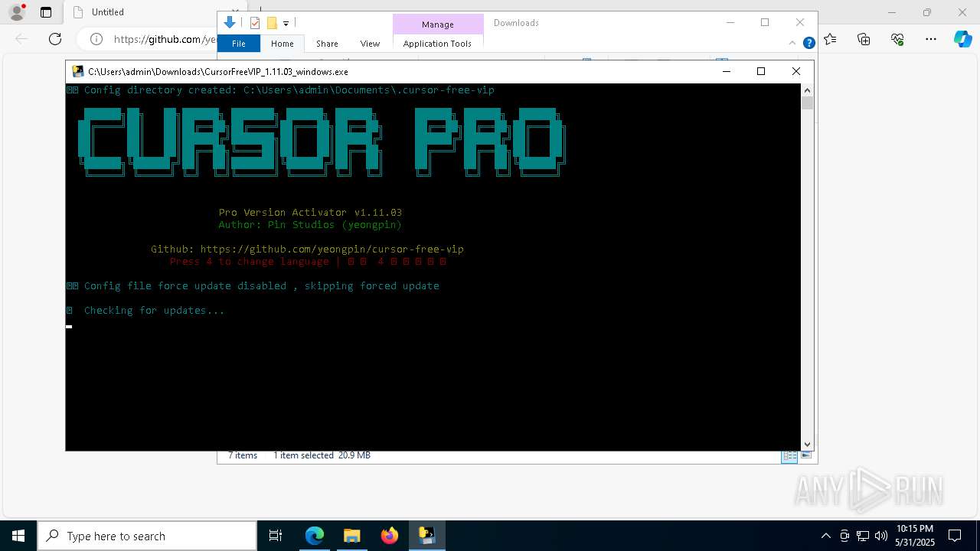The width and height of the screenshot is (980, 551).
Task: Open Explorer help question mark icon
Action: coord(808,44)
